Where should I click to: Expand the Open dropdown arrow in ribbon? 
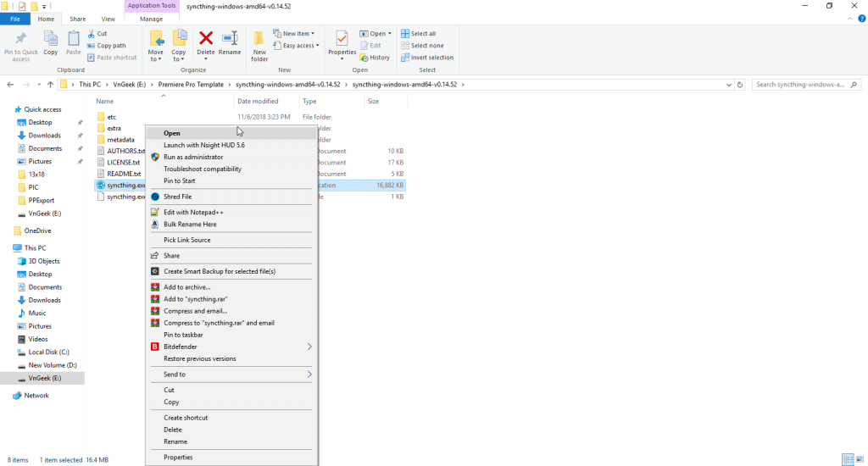390,34
